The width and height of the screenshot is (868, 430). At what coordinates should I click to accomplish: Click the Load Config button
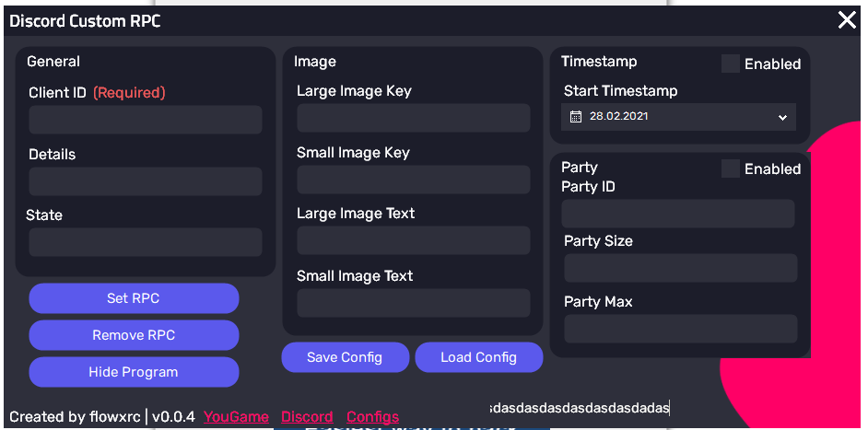pos(479,357)
